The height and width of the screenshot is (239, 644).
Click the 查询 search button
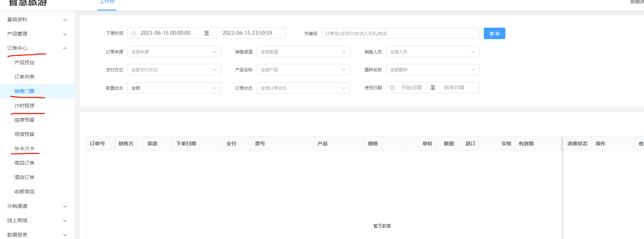click(494, 33)
